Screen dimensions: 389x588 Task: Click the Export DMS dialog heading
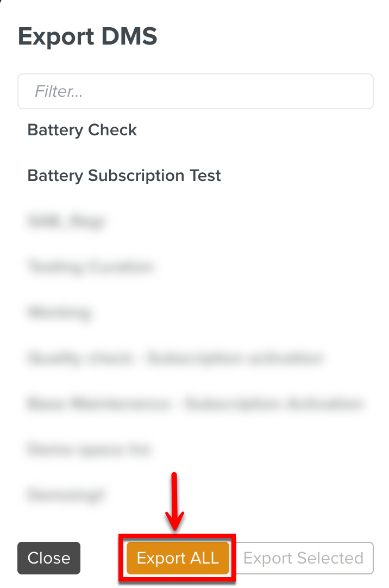(x=87, y=36)
